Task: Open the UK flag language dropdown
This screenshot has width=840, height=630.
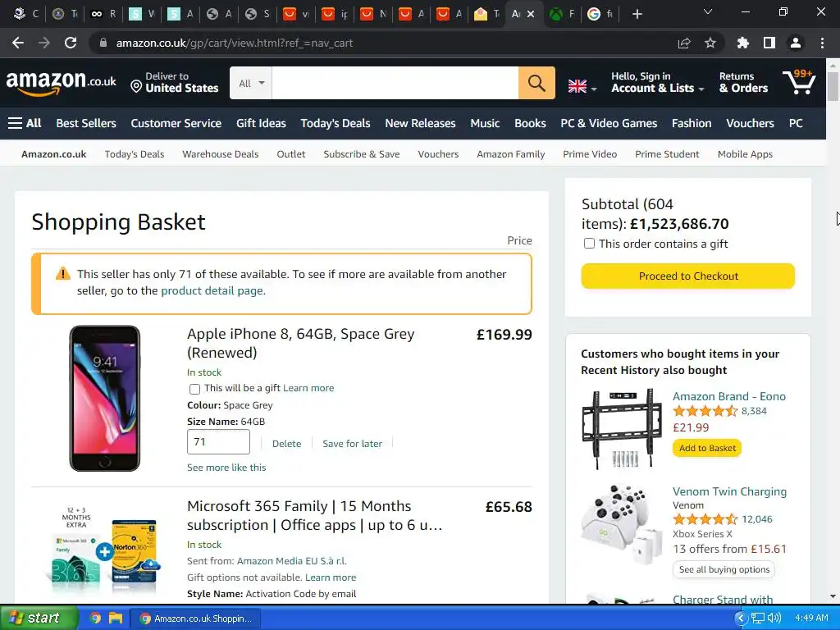Action: click(582, 85)
